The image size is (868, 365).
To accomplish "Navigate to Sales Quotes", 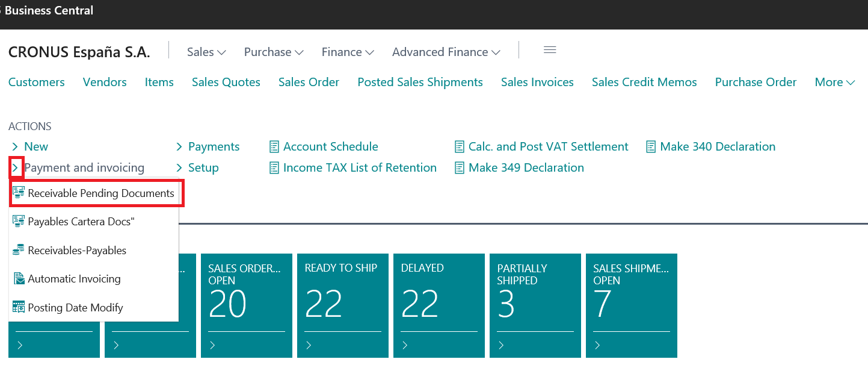I will tap(226, 82).
